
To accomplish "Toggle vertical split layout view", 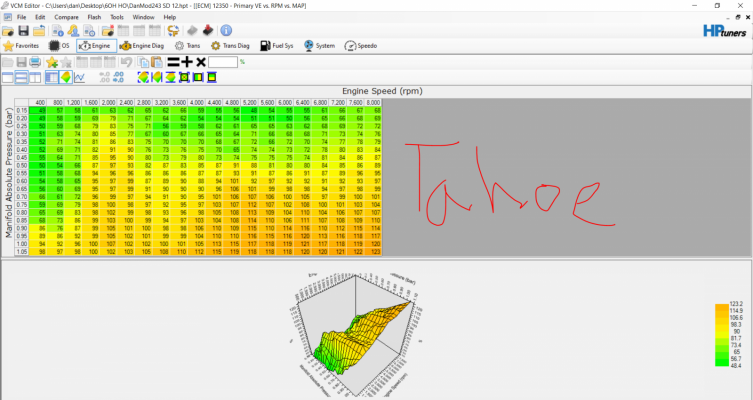I will click(35, 77).
